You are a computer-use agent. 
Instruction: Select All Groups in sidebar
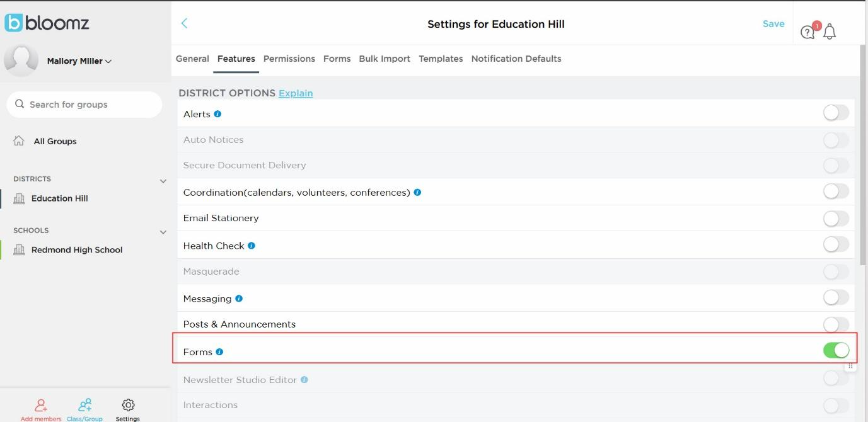pos(55,141)
